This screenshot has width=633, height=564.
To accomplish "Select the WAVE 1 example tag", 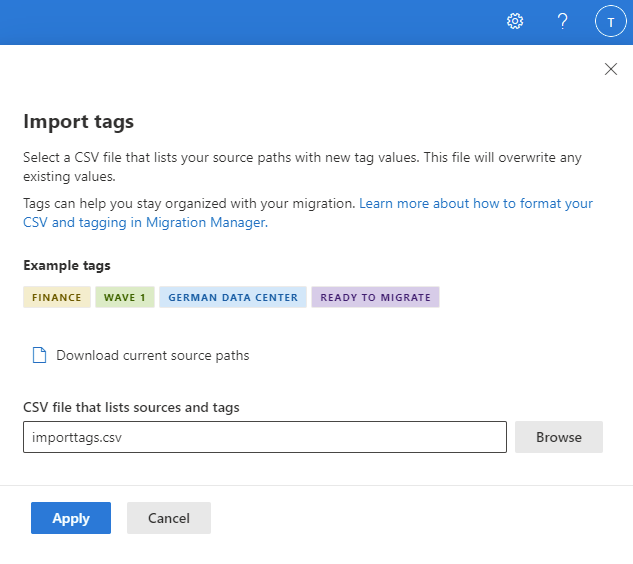I will coord(125,297).
